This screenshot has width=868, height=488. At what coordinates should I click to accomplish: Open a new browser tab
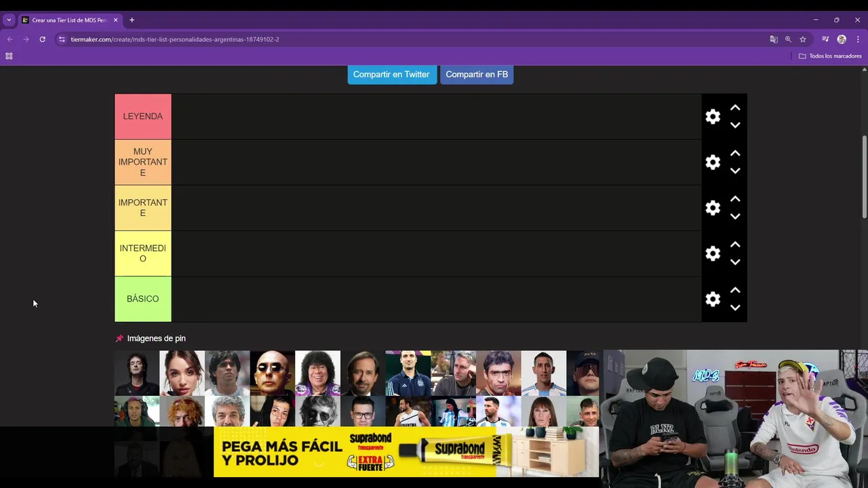pos(132,20)
